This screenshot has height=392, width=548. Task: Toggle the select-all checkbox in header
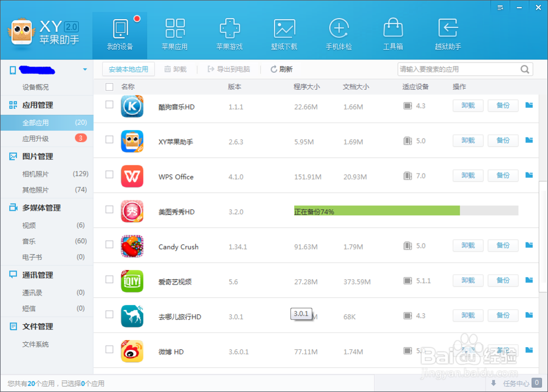pos(110,87)
